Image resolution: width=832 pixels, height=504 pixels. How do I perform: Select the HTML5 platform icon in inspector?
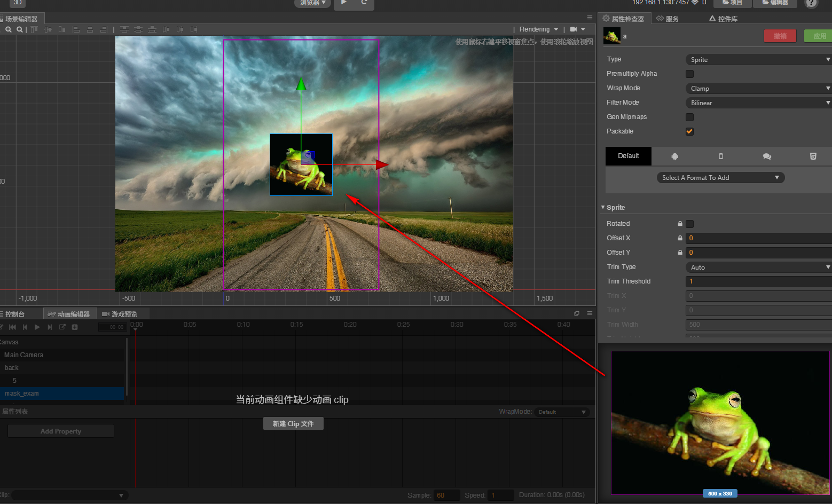(813, 156)
